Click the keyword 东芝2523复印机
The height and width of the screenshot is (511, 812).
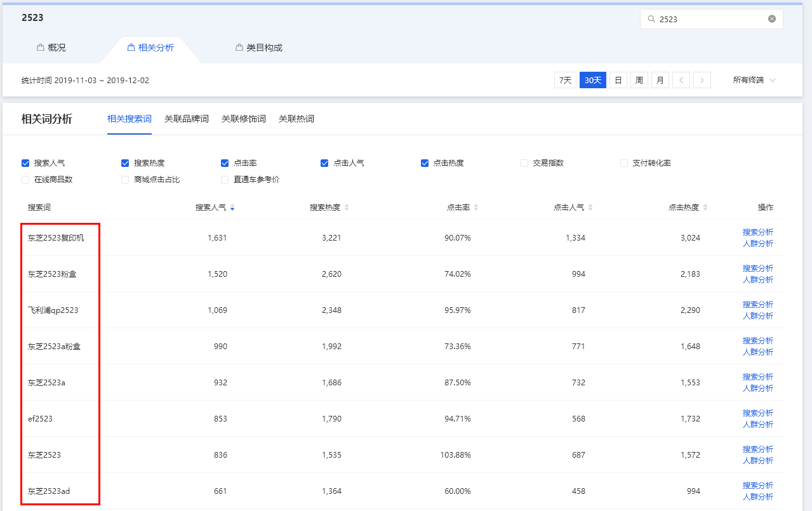pos(56,238)
